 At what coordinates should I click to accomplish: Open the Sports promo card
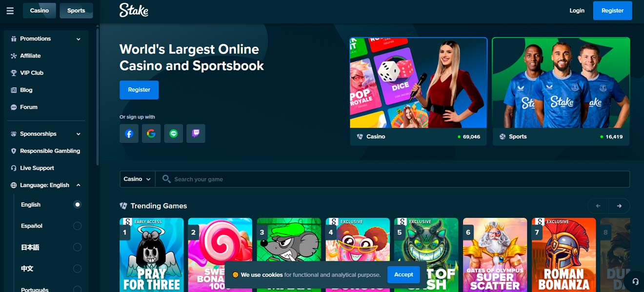(561, 91)
